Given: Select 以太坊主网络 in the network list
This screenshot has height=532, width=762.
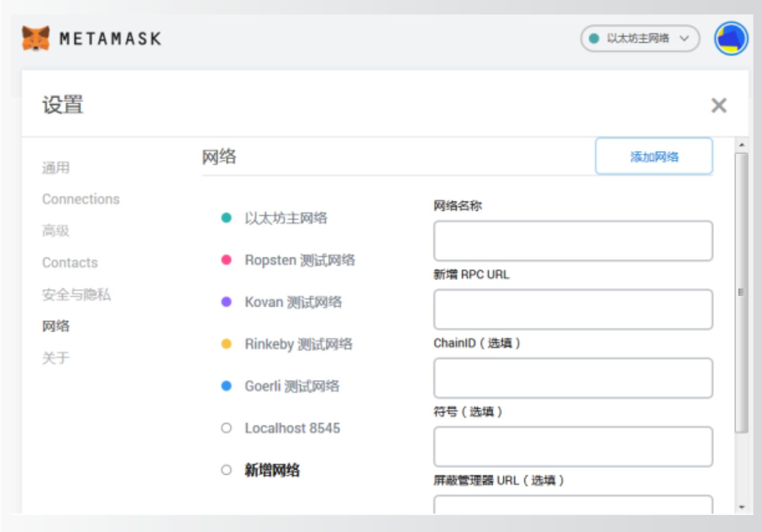Looking at the screenshot, I should 286,218.
